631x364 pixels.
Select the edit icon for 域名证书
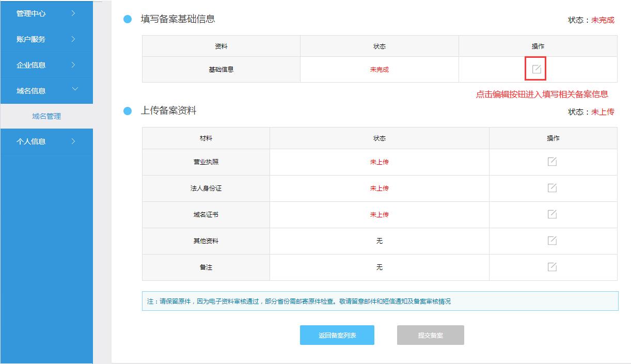[553, 214]
